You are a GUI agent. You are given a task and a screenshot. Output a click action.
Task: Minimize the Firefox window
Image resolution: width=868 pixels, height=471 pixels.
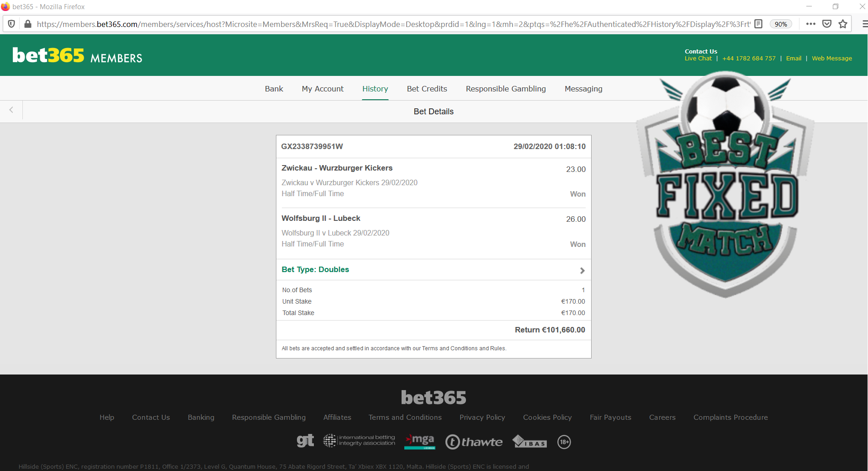pyautogui.click(x=809, y=6)
